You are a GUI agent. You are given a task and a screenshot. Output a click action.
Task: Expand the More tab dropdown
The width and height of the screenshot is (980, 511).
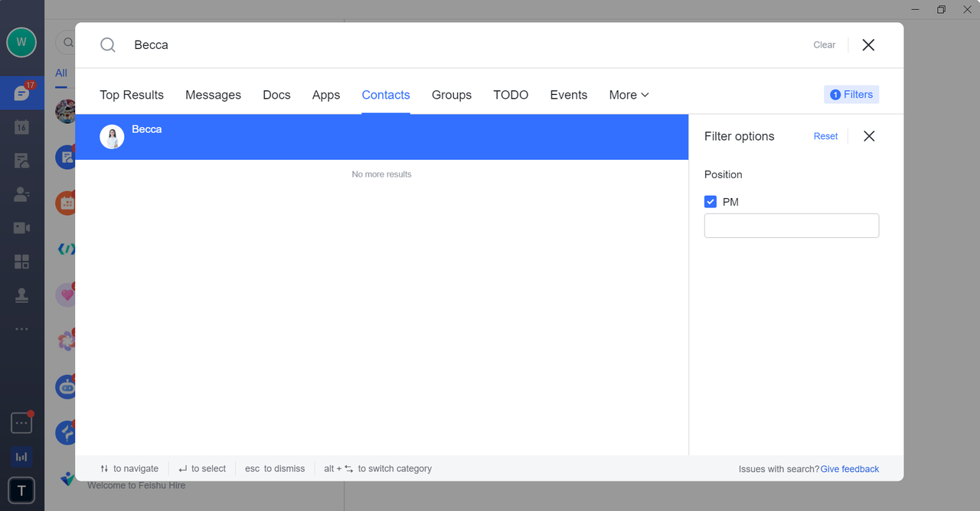[x=629, y=95]
